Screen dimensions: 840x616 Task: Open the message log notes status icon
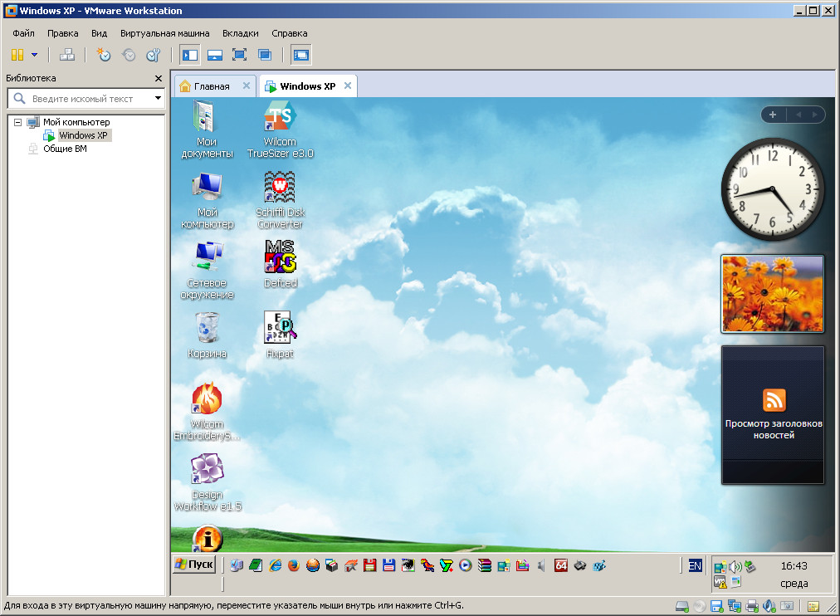(813, 606)
